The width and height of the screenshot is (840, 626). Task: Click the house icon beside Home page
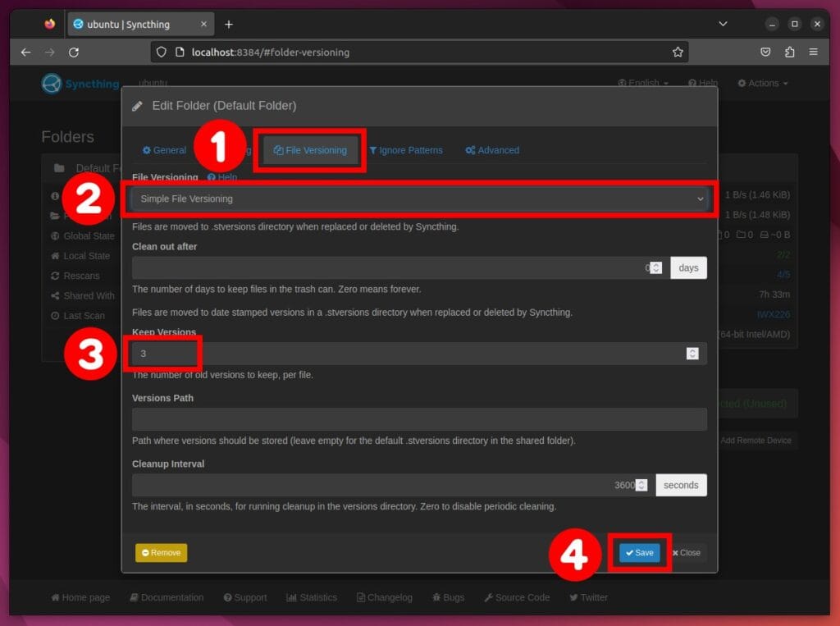coord(55,597)
